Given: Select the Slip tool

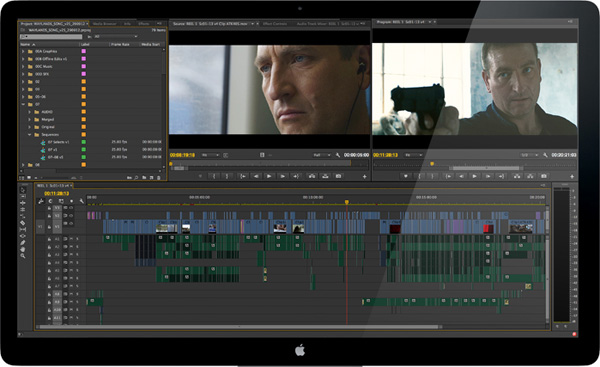Looking at the screenshot, I should coord(23,229).
